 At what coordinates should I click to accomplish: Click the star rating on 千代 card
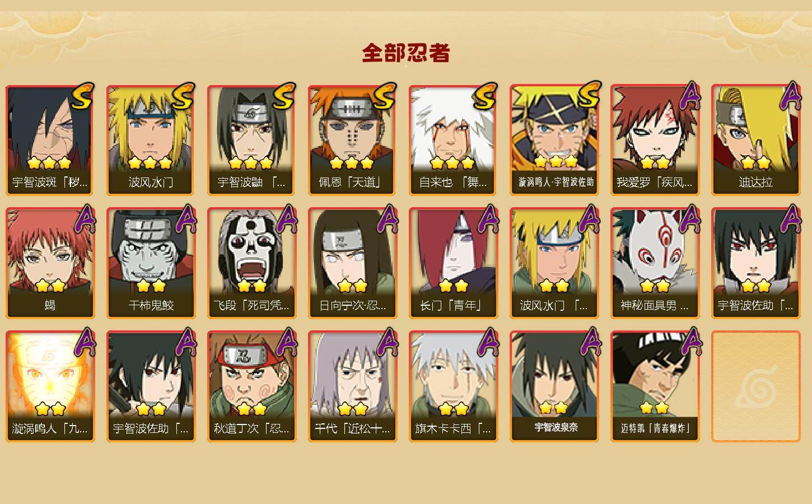pos(352,409)
